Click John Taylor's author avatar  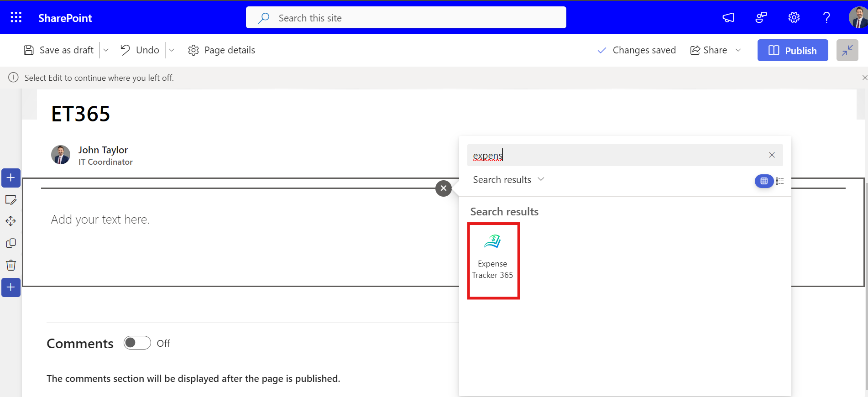(x=61, y=155)
